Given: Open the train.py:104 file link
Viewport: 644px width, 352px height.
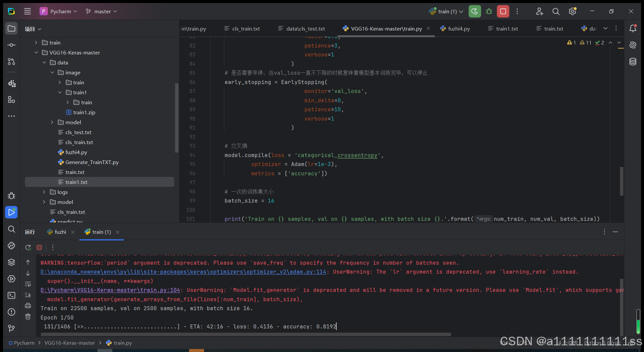Looking at the screenshot, I should pyautogui.click(x=110, y=290).
